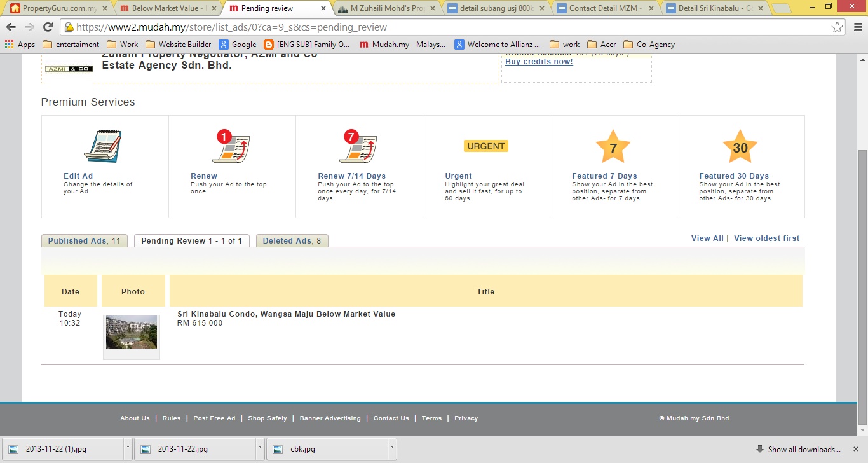
Task: Open the Contact Us footer link
Action: pos(391,418)
